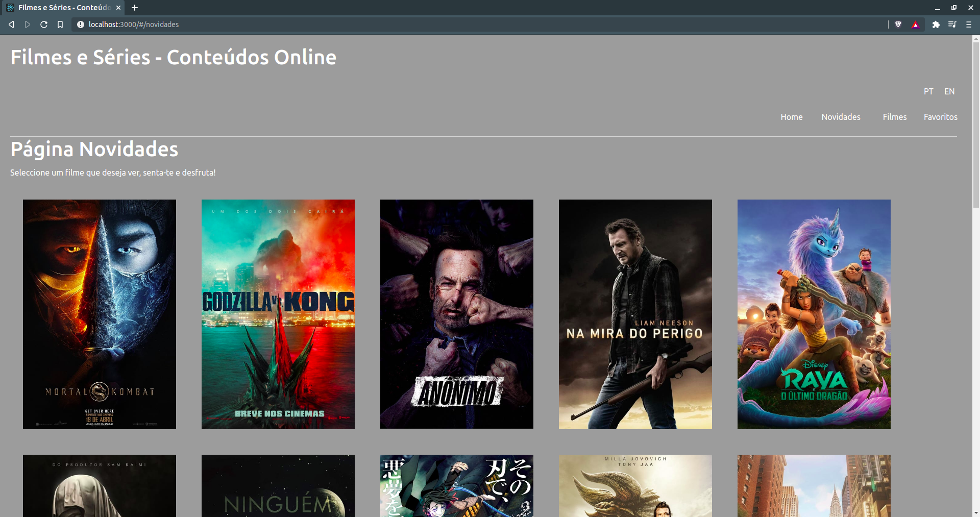Choose the Raya O Último Dragão poster
The image size is (980, 517).
(x=814, y=314)
